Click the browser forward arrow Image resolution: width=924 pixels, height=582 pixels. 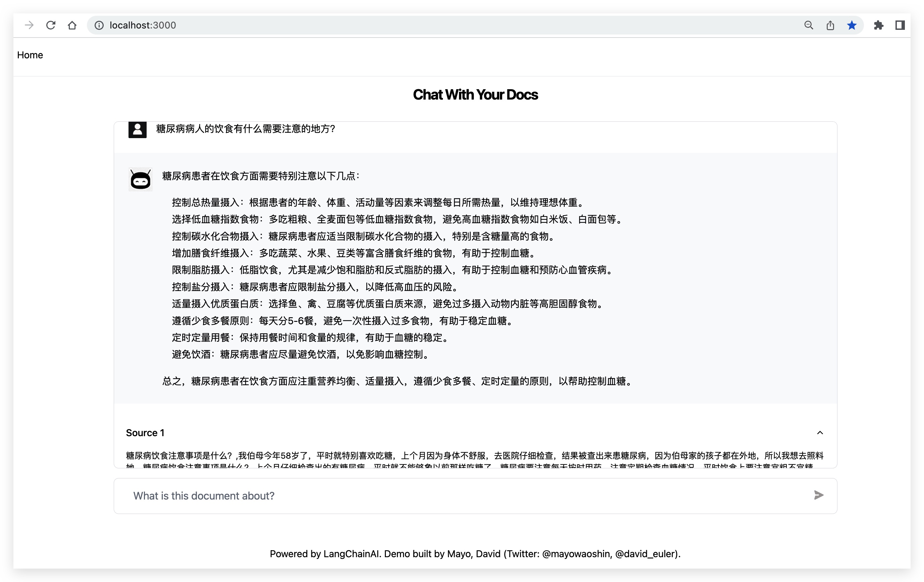pyautogui.click(x=29, y=25)
